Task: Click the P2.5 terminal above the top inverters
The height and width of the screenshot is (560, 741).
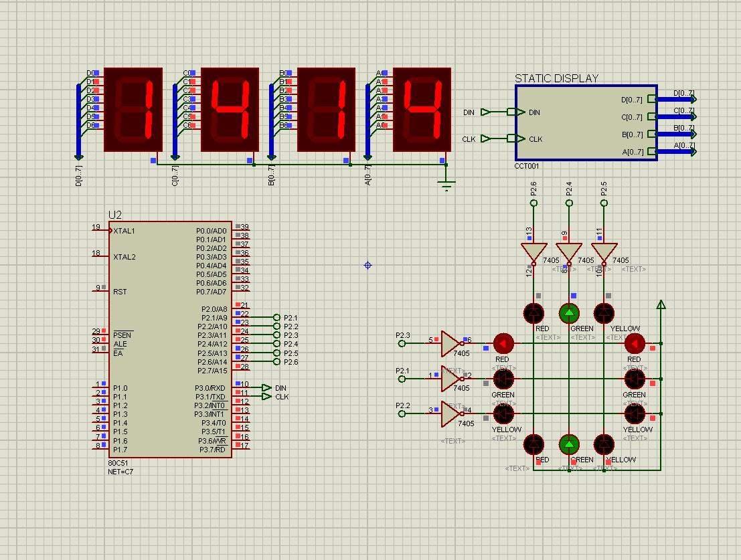Action: pyautogui.click(x=604, y=203)
